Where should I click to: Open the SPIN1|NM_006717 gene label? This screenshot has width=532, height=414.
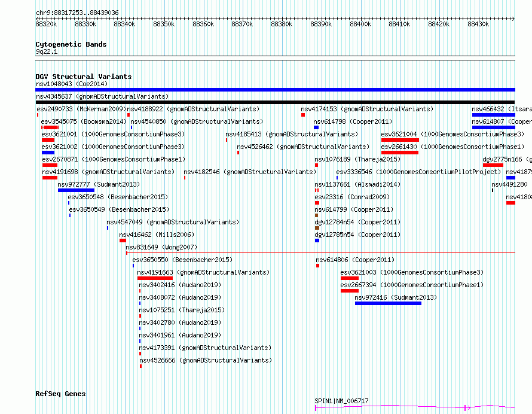(341, 401)
